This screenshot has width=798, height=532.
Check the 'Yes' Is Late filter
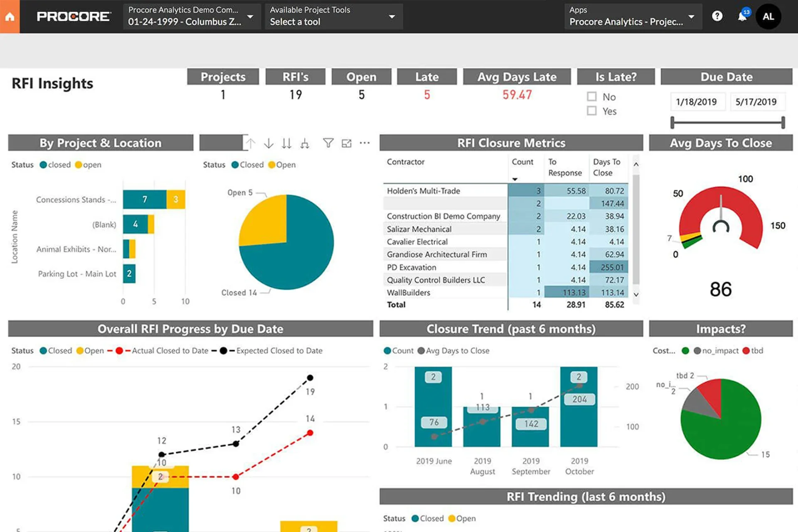pos(591,111)
